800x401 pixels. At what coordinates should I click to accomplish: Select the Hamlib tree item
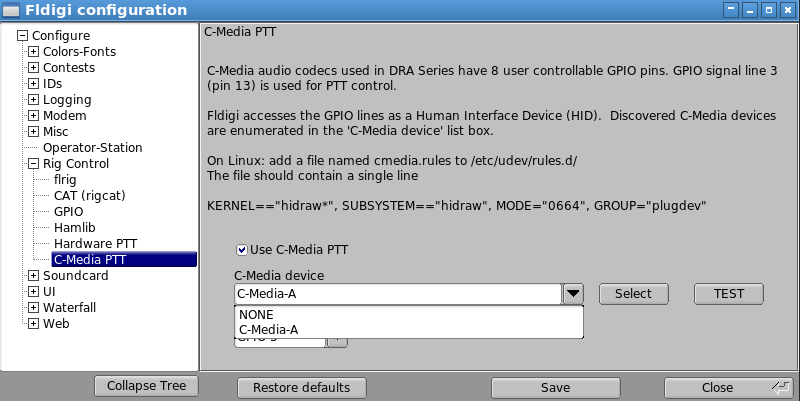coord(74,228)
